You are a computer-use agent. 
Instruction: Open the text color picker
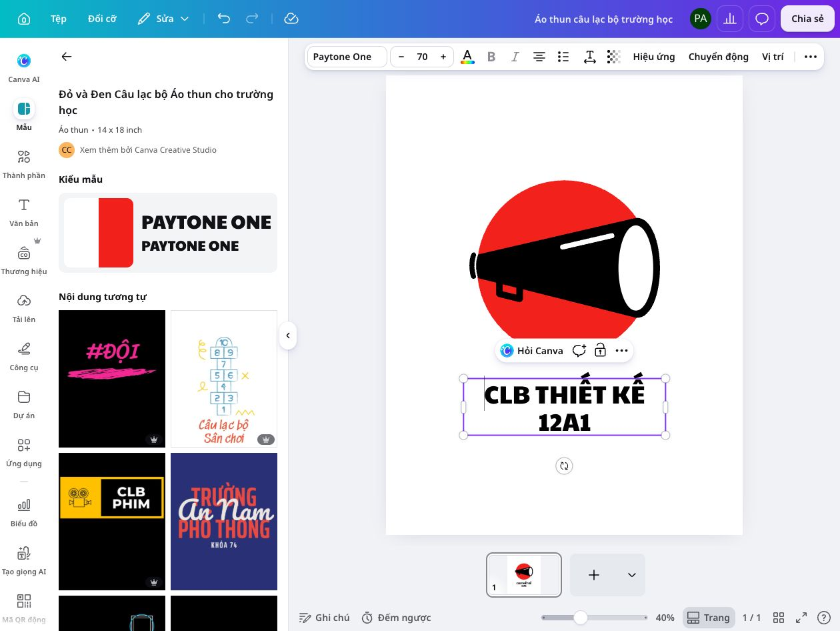coord(468,57)
